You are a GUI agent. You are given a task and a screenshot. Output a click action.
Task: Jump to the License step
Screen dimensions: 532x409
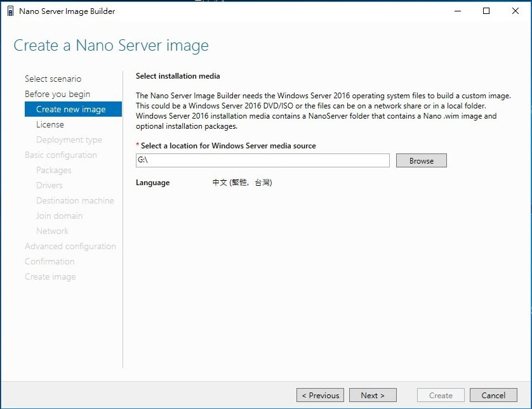(x=50, y=125)
